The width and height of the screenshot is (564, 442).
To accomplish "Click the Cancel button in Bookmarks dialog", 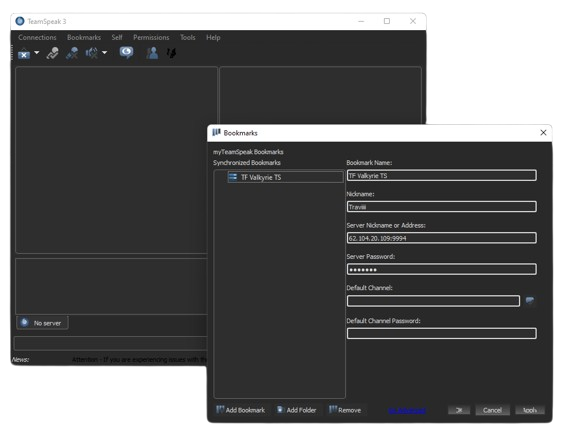I will tap(492, 410).
